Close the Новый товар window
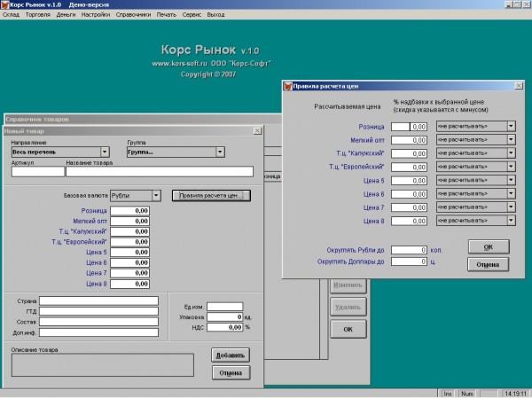 click(x=257, y=131)
